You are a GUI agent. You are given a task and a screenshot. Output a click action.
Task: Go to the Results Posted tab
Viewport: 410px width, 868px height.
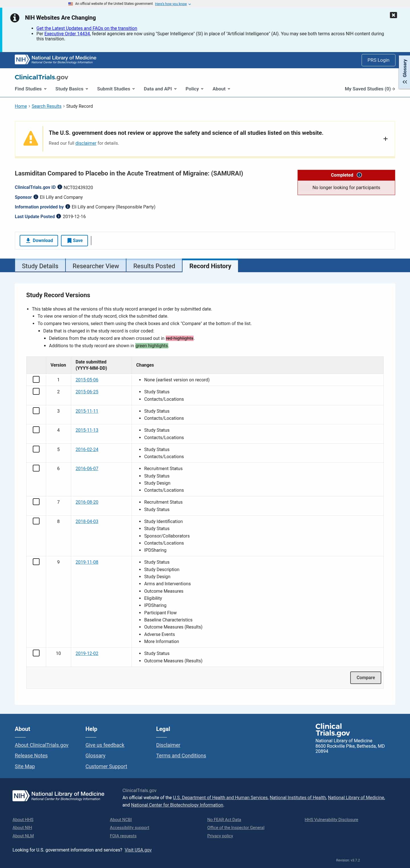(154, 266)
